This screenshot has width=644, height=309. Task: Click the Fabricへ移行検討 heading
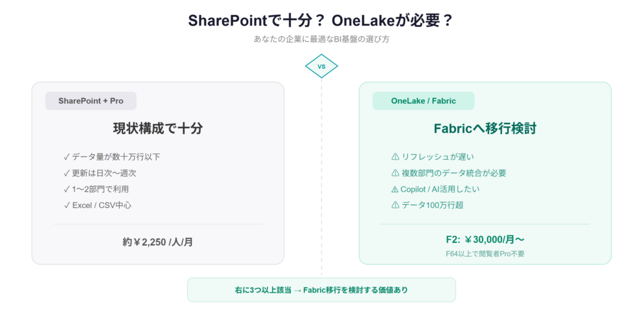coord(485,129)
